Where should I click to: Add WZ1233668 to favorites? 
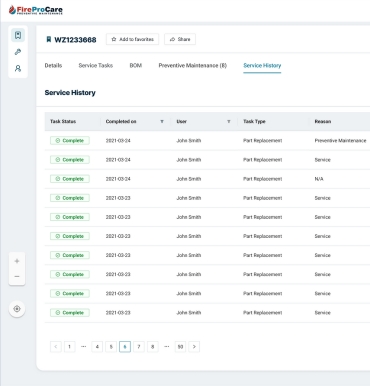click(132, 39)
